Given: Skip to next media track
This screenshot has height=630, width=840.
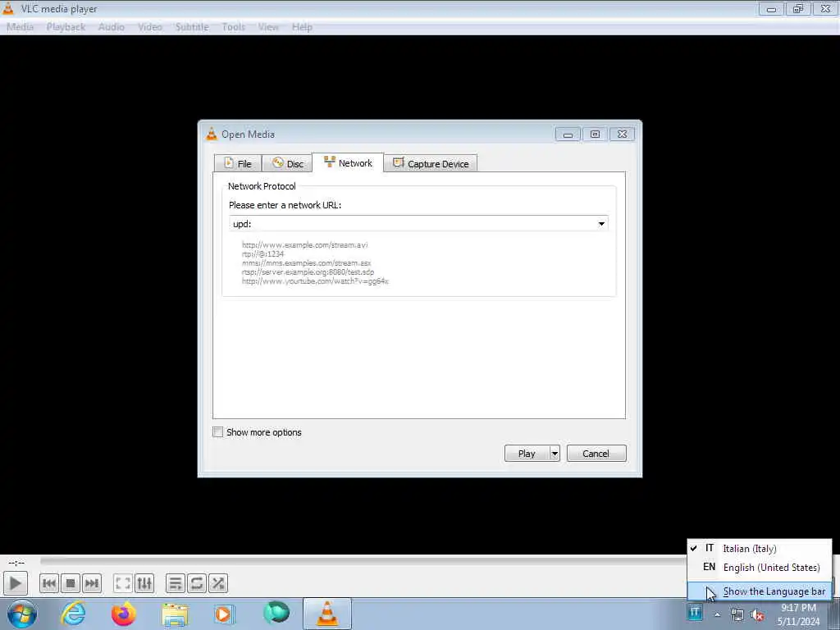Looking at the screenshot, I should point(92,583).
